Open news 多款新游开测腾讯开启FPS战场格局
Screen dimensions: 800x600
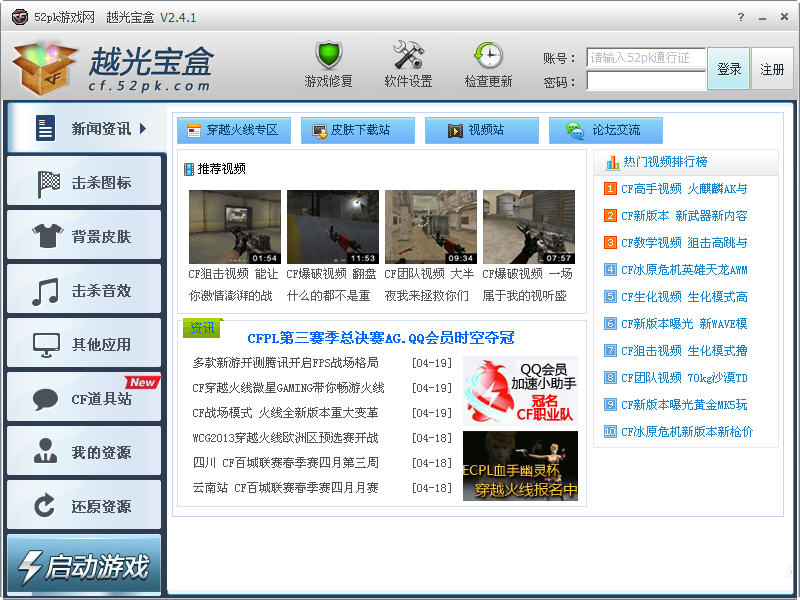285,363
